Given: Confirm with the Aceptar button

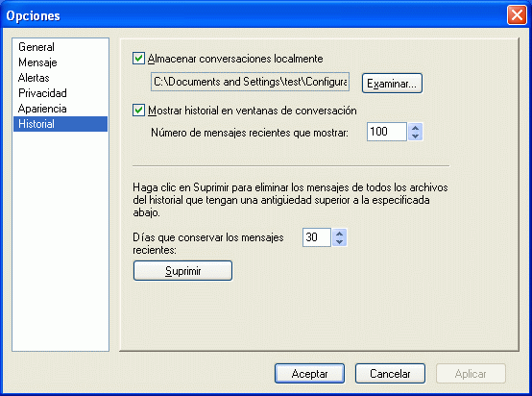Looking at the screenshot, I should tap(309, 374).
